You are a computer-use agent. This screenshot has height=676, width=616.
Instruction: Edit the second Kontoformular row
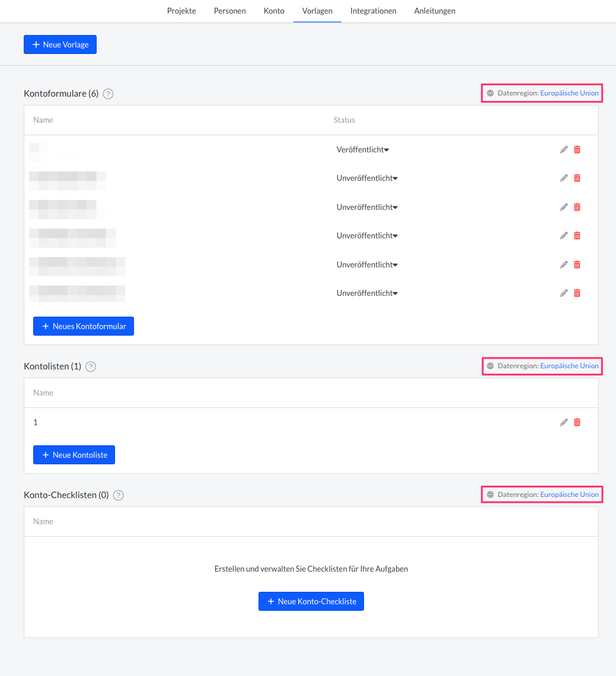564,178
